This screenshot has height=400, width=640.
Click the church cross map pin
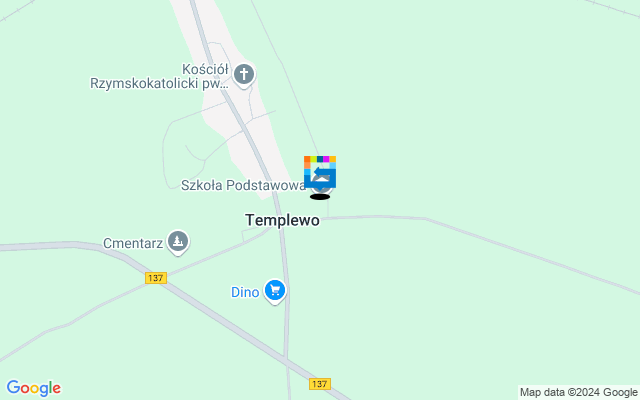(x=244, y=75)
